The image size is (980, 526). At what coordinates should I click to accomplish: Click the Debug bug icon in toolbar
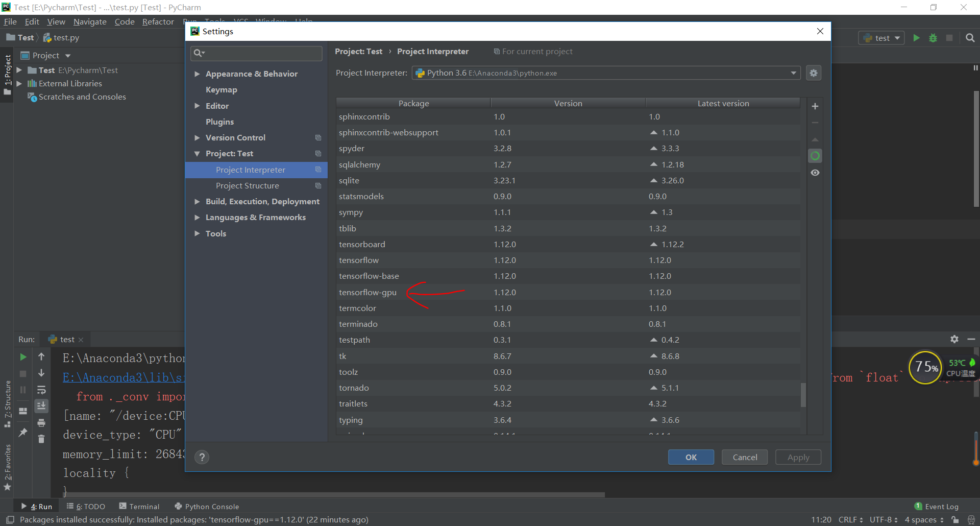933,38
